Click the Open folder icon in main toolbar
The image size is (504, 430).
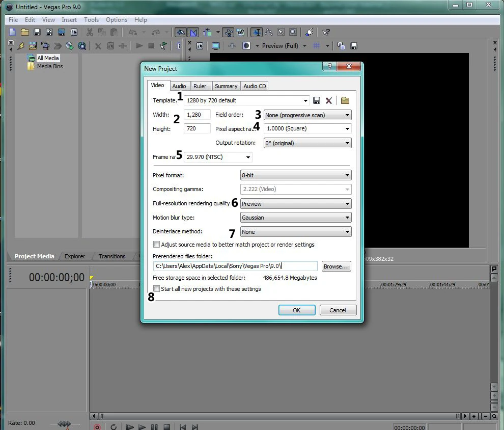(24, 32)
